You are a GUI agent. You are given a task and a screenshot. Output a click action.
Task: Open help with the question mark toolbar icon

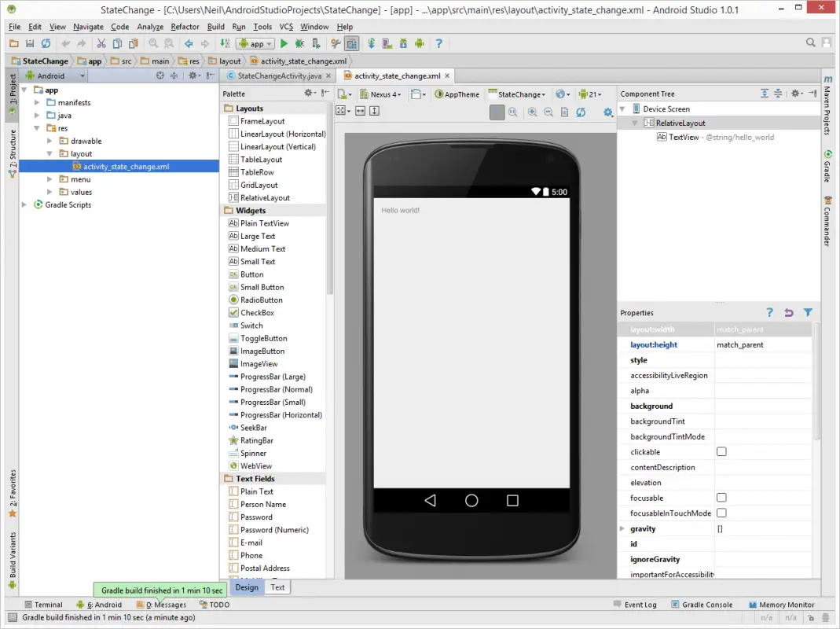[x=438, y=44]
